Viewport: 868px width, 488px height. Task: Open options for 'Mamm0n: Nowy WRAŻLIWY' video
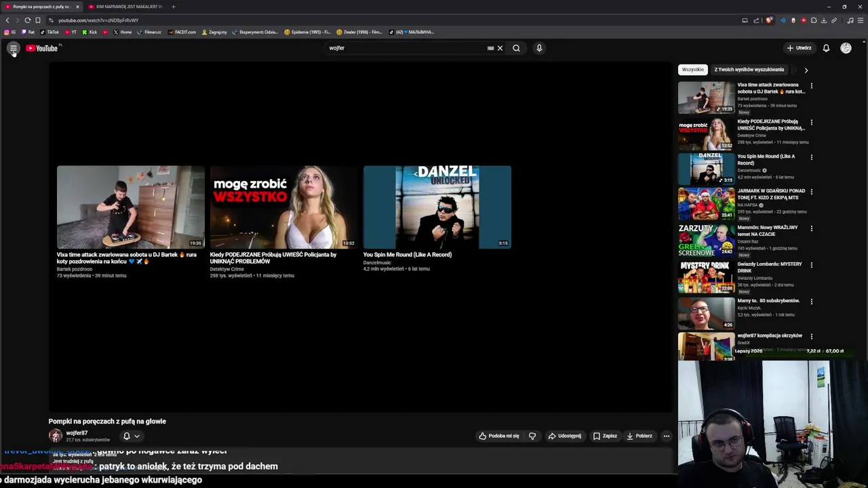pyautogui.click(x=811, y=228)
